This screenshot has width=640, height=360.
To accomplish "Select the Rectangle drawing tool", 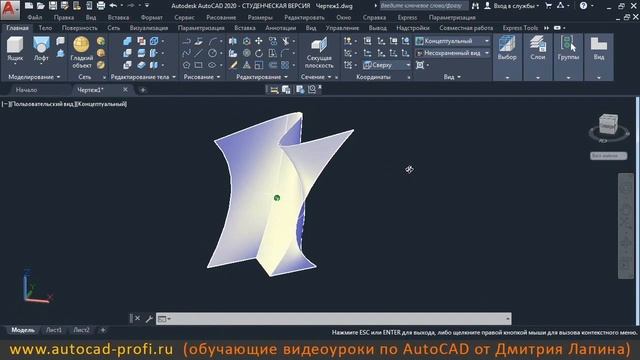I will (x=199, y=65).
